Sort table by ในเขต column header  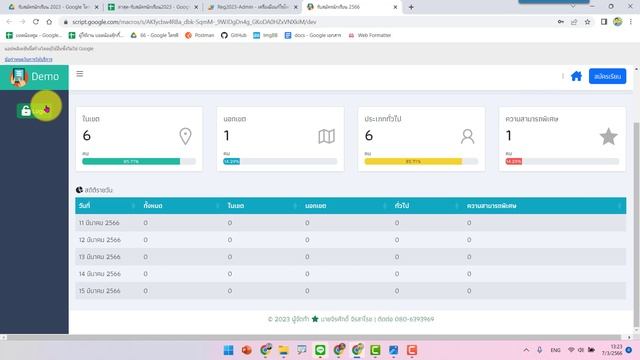262,205
